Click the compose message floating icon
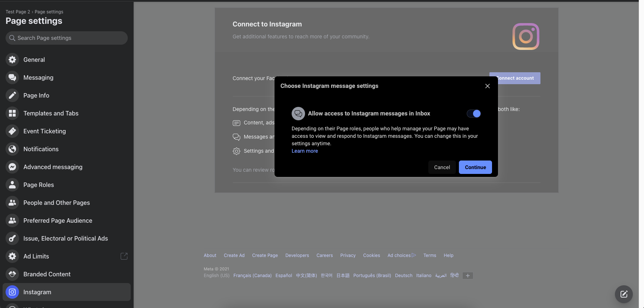Viewport: 644px width, 308px height. 624,295
